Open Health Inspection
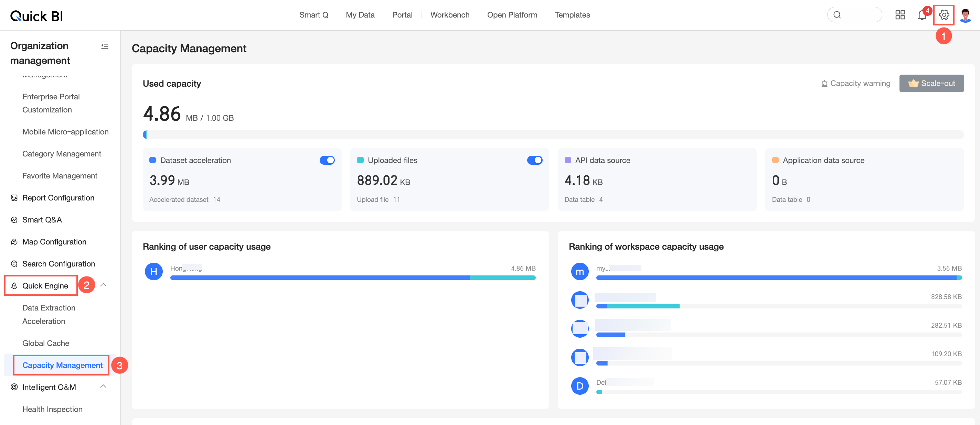This screenshot has width=980, height=425. (x=52, y=410)
